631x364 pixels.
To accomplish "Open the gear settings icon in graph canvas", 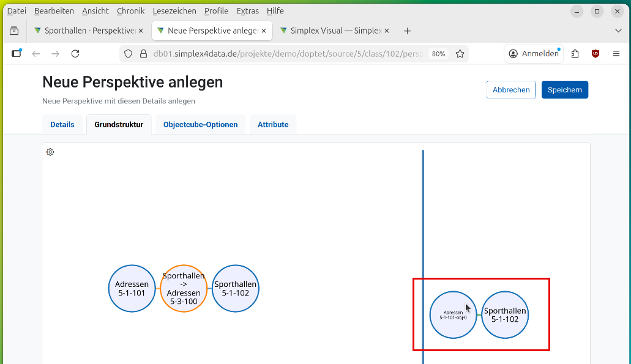I will [51, 152].
